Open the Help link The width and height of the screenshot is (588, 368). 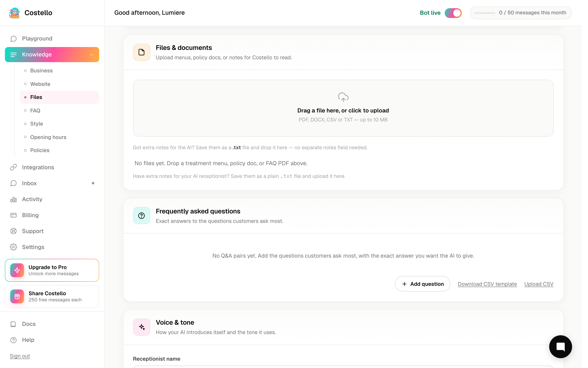point(52,340)
